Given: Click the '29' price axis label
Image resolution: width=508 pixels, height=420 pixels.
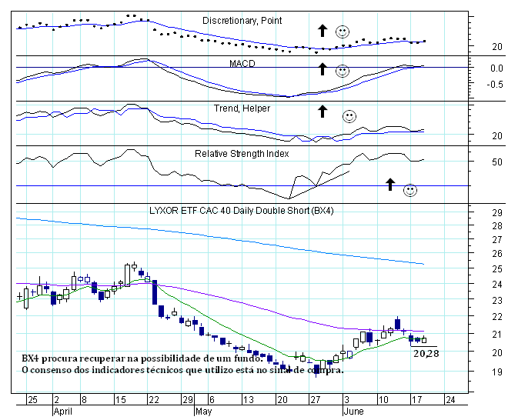Looking at the screenshot, I should tap(497, 213).
